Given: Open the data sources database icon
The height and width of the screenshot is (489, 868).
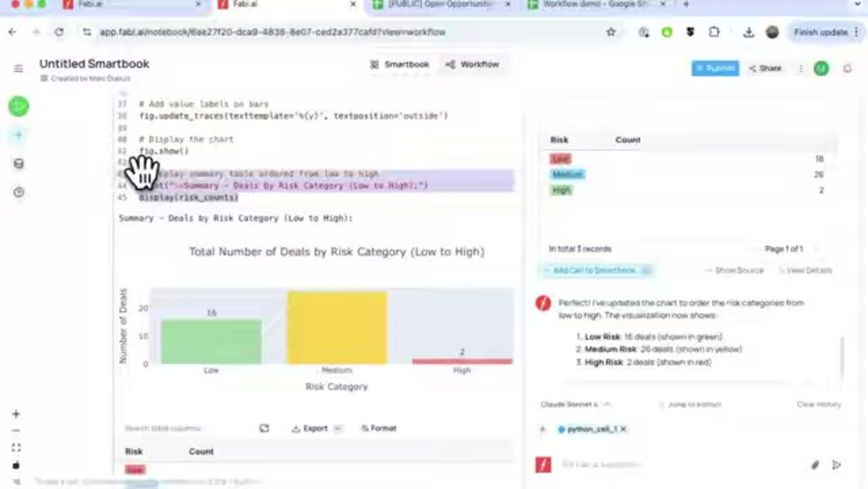Looking at the screenshot, I should click(18, 164).
